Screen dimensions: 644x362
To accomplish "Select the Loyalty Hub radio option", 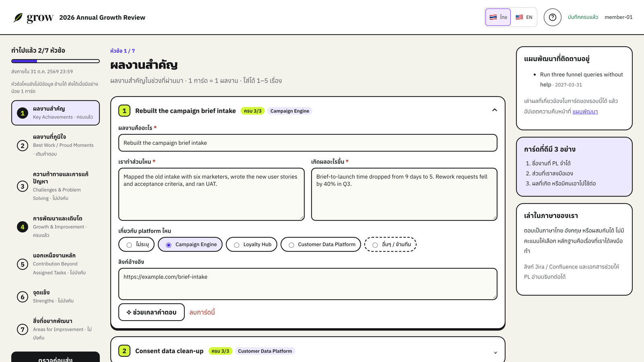I will click(x=252, y=245).
